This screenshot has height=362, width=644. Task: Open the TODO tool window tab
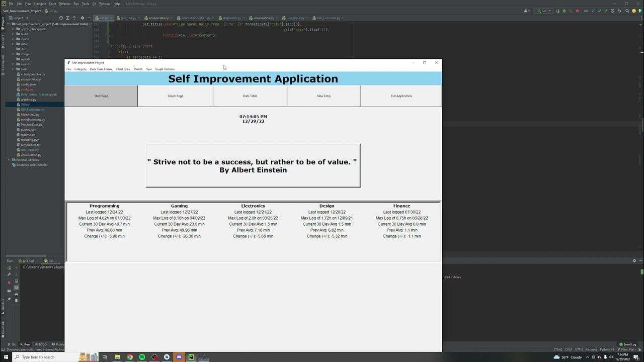tap(40, 344)
